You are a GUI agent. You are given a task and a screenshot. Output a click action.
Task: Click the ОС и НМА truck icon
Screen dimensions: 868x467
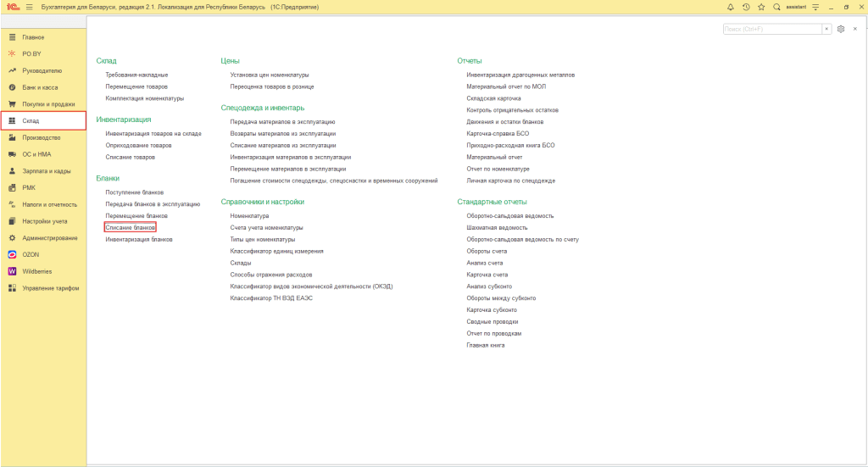[x=12, y=154]
